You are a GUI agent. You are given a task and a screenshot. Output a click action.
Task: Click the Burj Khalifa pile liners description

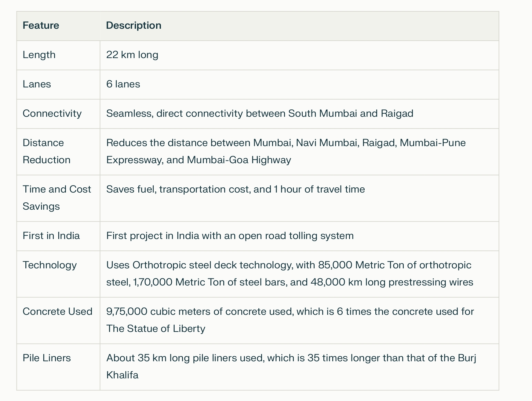click(291, 366)
